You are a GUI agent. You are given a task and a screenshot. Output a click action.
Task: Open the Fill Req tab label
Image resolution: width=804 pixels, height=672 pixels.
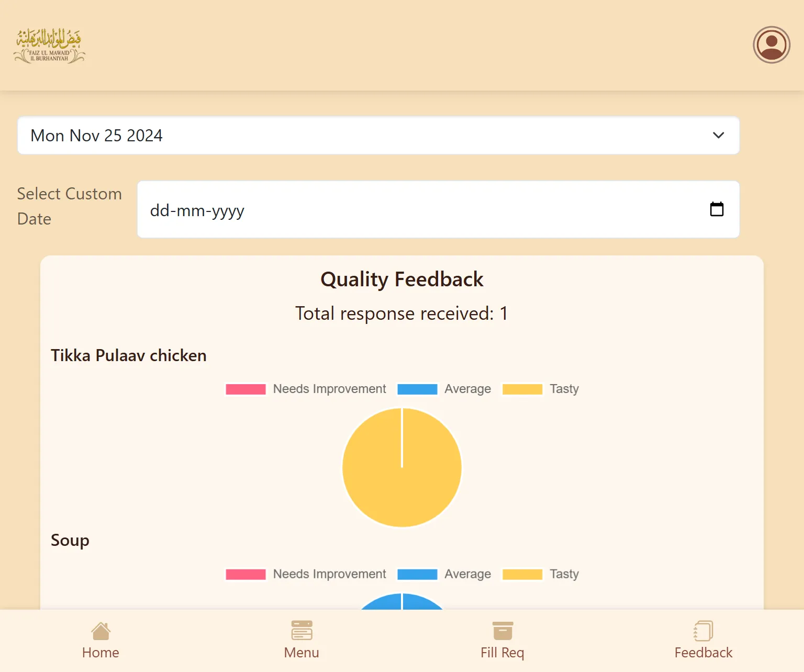click(x=502, y=653)
